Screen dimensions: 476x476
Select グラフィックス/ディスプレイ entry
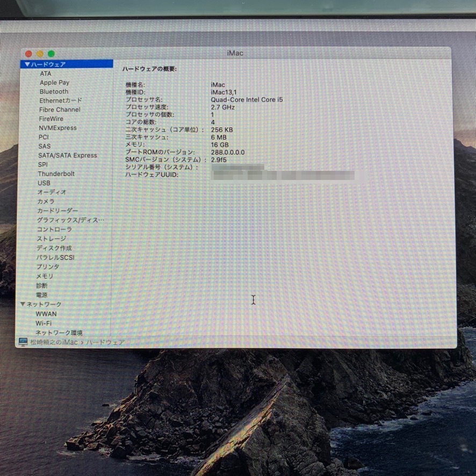click(70, 220)
